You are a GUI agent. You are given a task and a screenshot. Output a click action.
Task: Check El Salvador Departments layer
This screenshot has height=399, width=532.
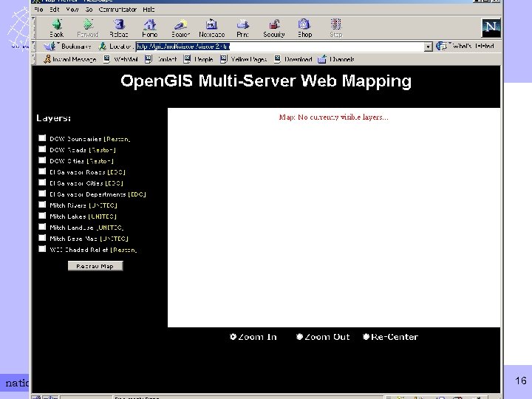(x=42, y=194)
